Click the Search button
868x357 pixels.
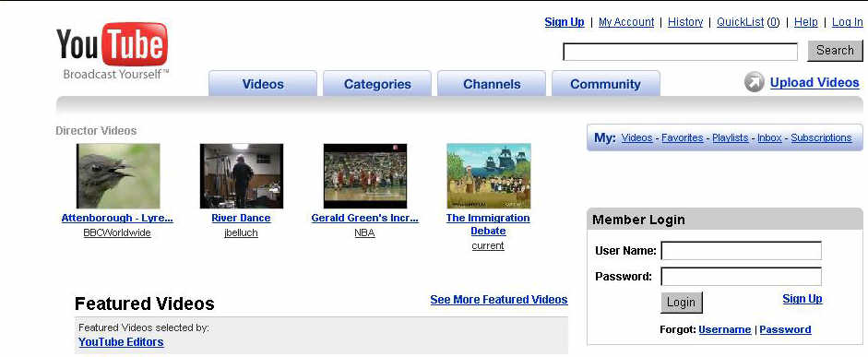tap(835, 51)
